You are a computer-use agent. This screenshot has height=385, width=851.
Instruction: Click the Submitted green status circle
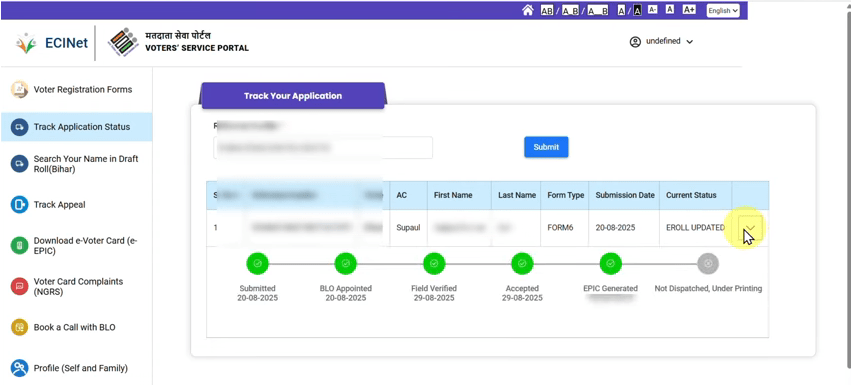257,263
